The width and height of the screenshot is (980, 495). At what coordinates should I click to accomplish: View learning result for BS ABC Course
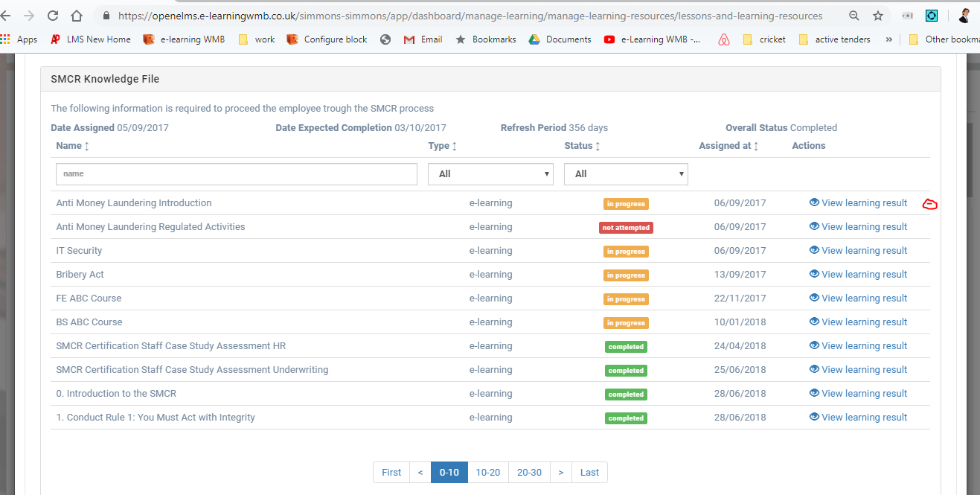tap(858, 322)
